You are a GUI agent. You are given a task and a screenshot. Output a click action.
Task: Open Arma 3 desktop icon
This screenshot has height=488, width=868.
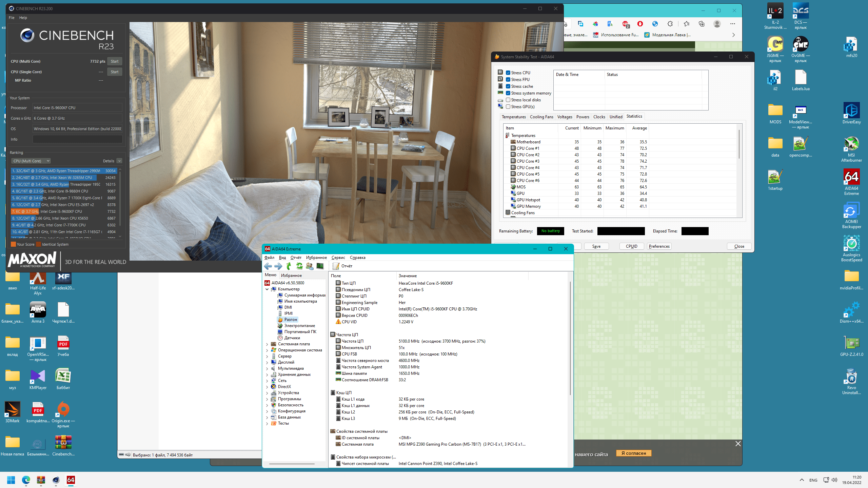pyautogui.click(x=38, y=312)
